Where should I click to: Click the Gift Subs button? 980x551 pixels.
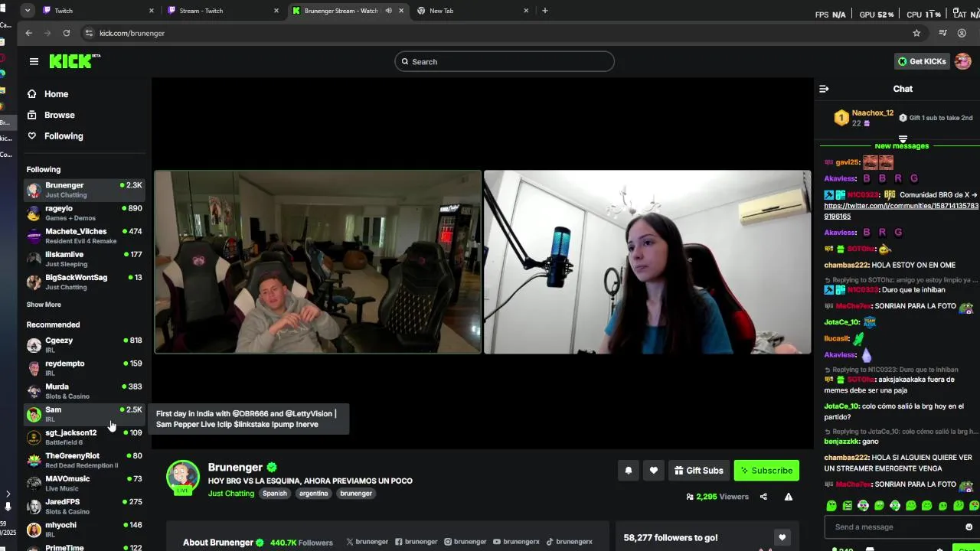click(x=698, y=471)
